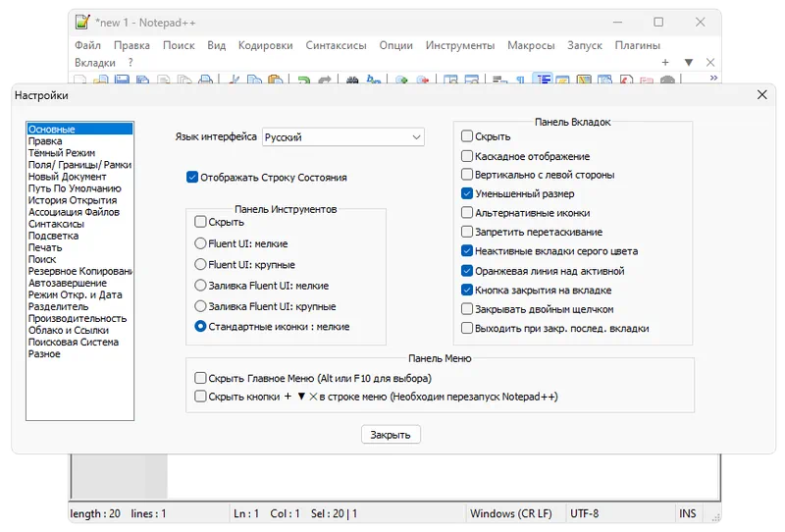Click INS indicator in status bar

click(688, 513)
